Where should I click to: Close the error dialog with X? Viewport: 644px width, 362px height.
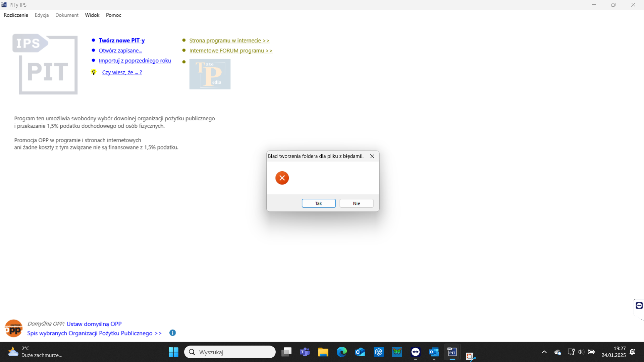click(x=372, y=156)
